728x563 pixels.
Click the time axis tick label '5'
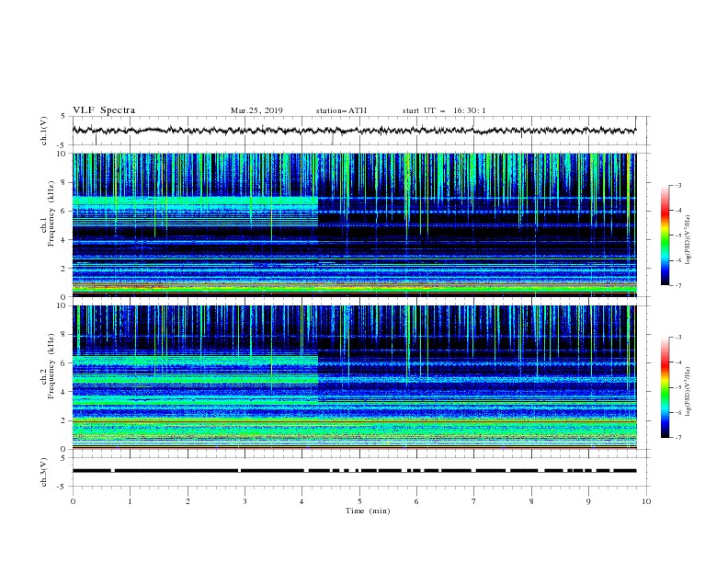coord(359,501)
